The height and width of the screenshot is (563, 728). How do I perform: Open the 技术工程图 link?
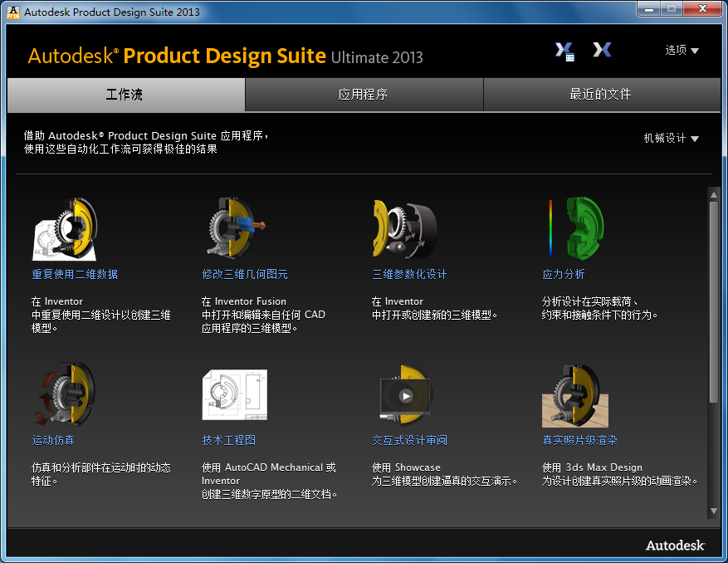click(229, 440)
